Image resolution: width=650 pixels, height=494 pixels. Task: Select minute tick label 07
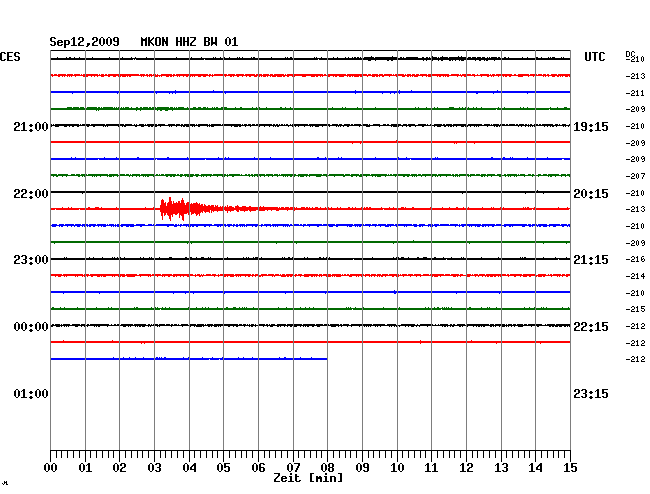click(x=293, y=467)
